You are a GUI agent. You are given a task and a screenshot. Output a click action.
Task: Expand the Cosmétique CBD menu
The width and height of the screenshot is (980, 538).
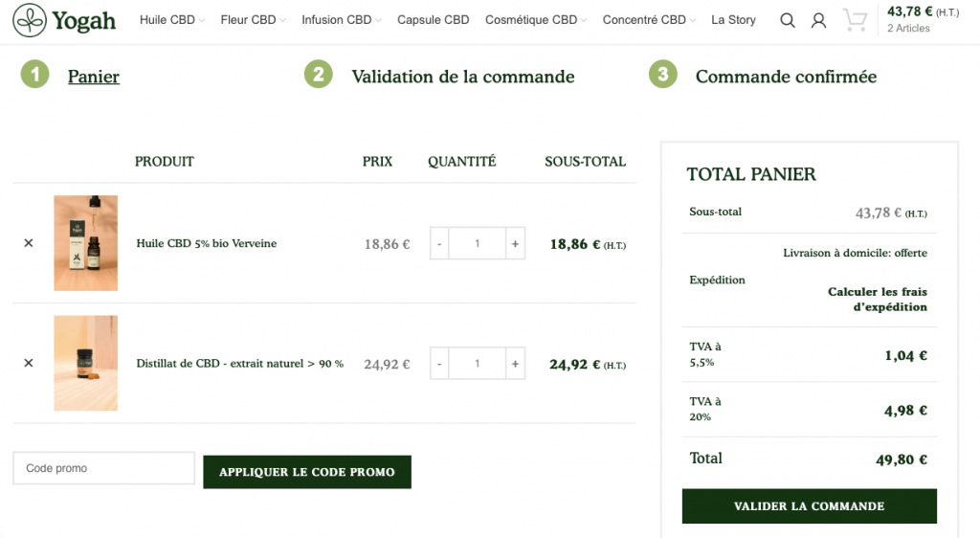point(536,20)
